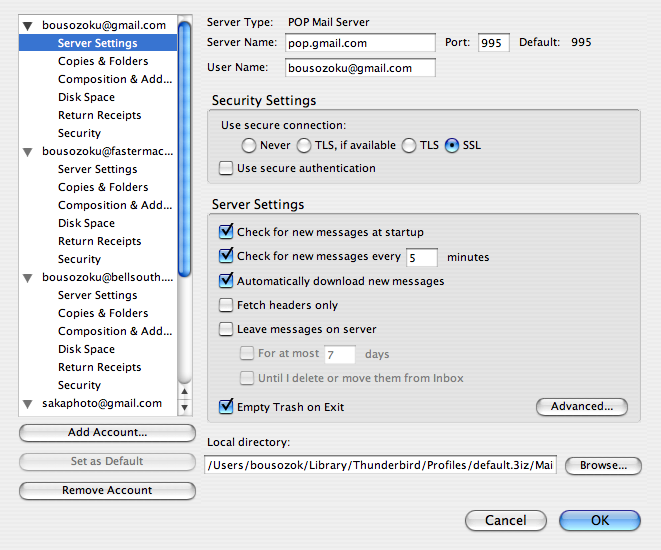Collapse the bousozoku@fastermac account tree
661x550 pixels.
(x=28, y=152)
